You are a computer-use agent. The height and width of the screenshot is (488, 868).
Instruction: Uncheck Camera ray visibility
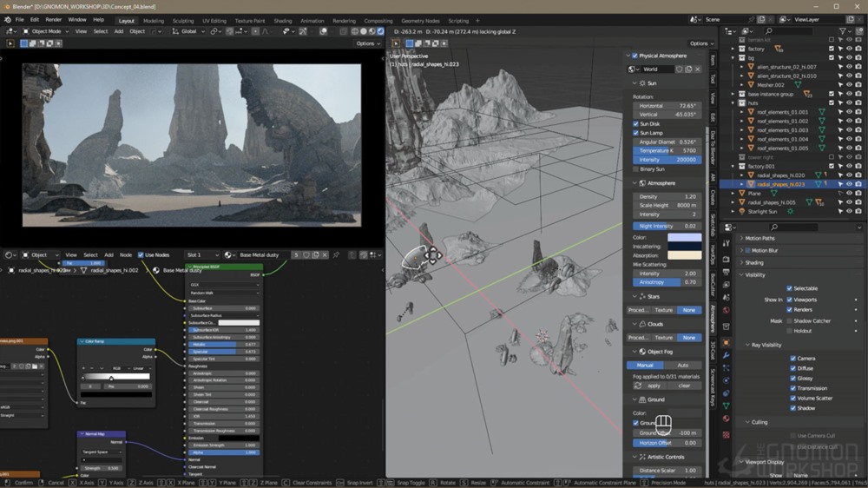(x=792, y=359)
